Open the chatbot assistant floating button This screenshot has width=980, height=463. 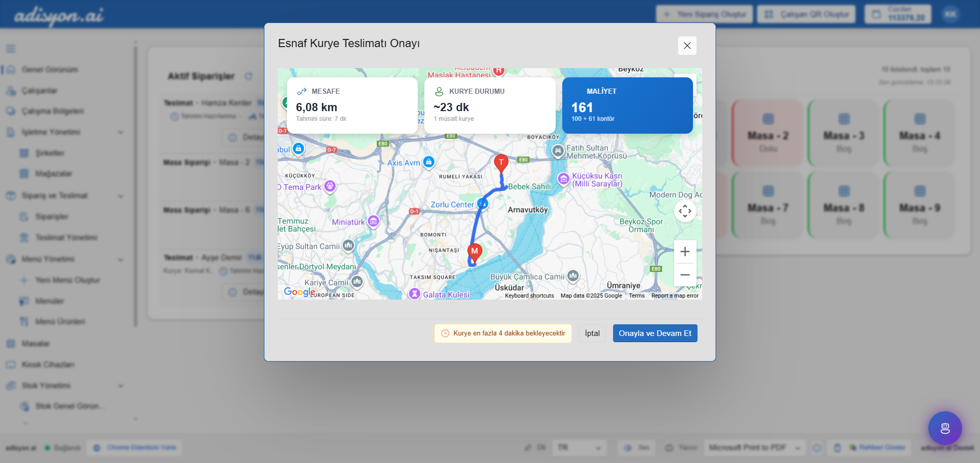click(x=945, y=428)
